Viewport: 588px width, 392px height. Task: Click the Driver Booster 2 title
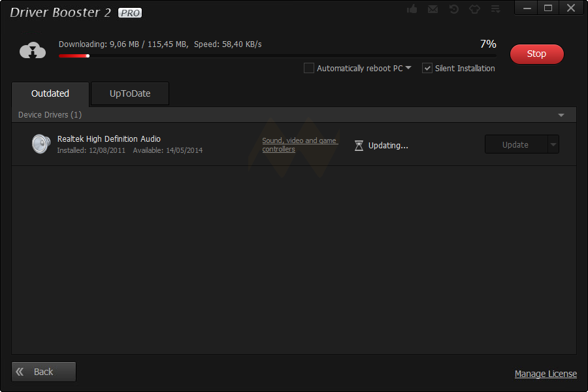60,12
